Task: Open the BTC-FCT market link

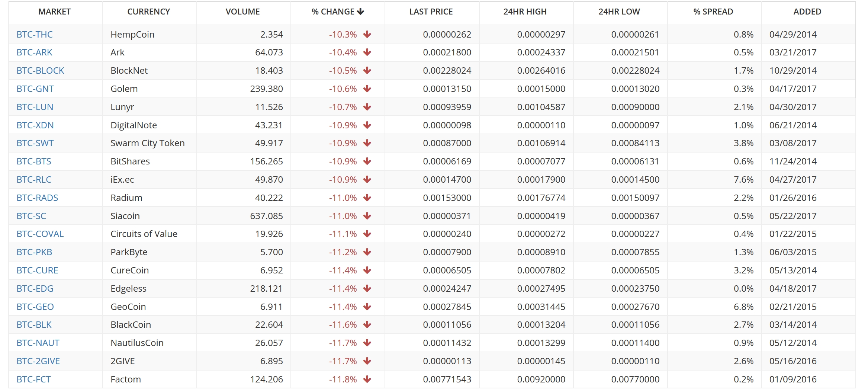Action: click(33, 379)
